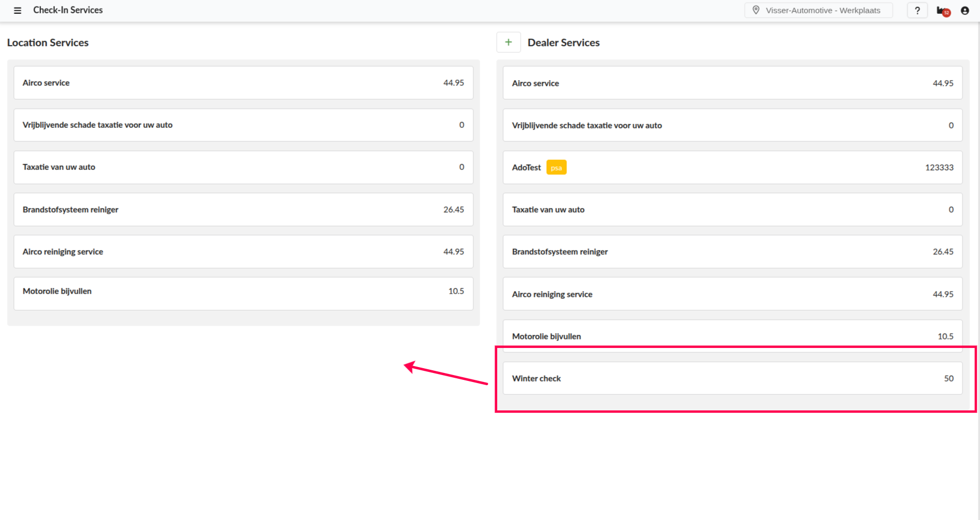Open Motorolie bijvullen in Dealer Services

click(732, 336)
